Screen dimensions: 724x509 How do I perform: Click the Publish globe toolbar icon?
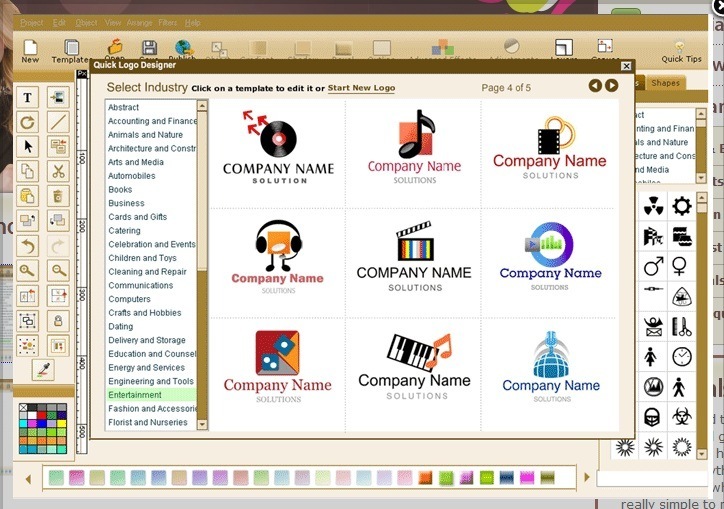click(x=184, y=48)
